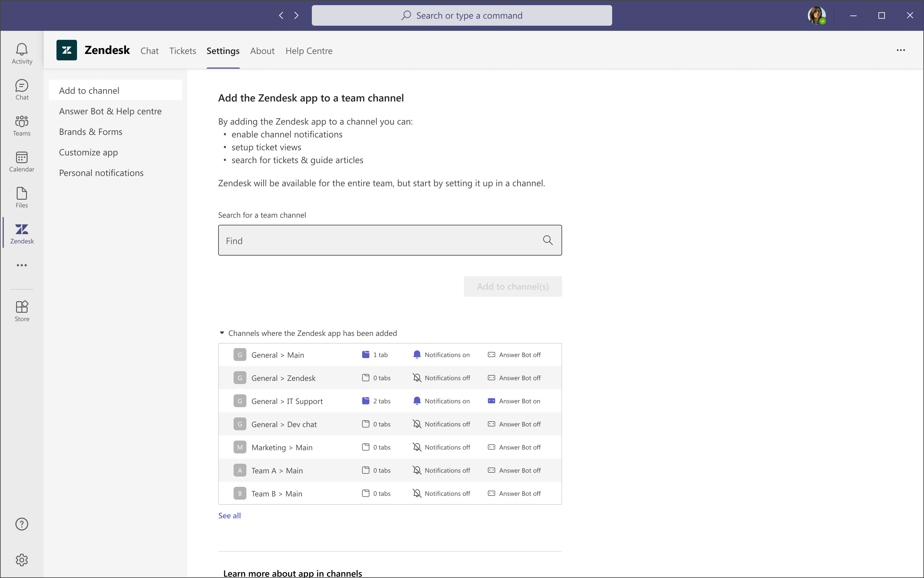924x578 pixels.
Task: Click the muted bell for General > Zendesk
Action: coord(417,378)
